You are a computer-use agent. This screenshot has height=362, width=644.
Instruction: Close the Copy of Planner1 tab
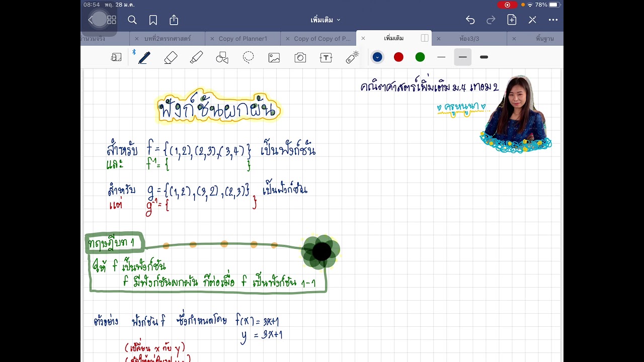coord(212,39)
